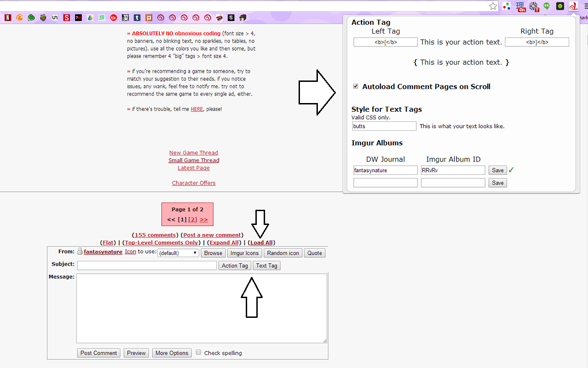Click the user head icon beside fantasynature
Viewport: 588px width, 368px height.
pyautogui.click(x=79, y=252)
